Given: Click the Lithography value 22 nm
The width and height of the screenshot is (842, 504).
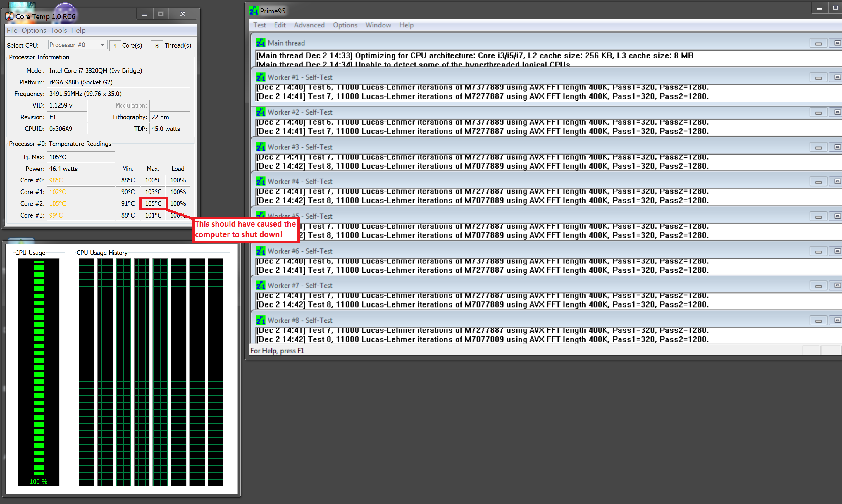Looking at the screenshot, I should click(170, 117).
